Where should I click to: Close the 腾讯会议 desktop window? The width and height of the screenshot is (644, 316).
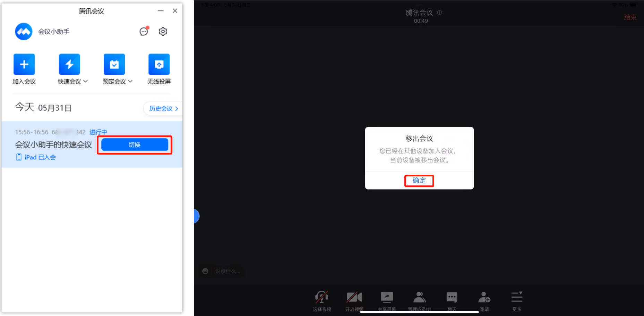click(x=175, y=11)
